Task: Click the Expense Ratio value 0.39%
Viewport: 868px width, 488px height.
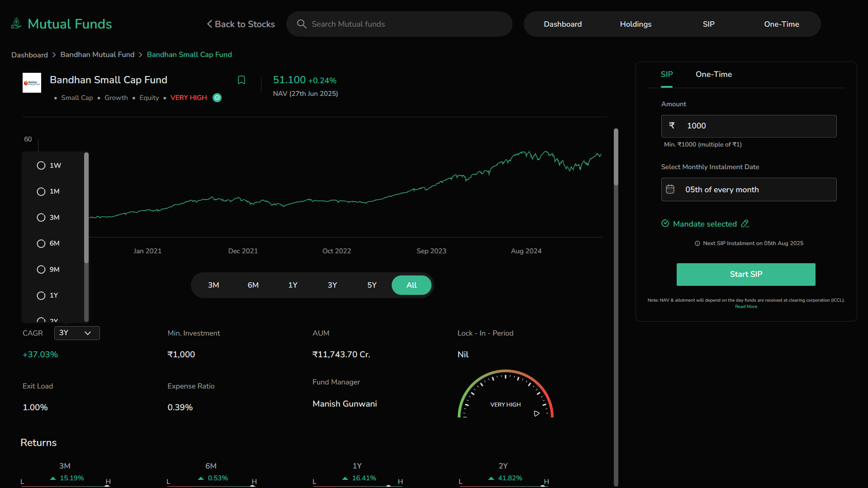Action: click(x=180, y=407)
